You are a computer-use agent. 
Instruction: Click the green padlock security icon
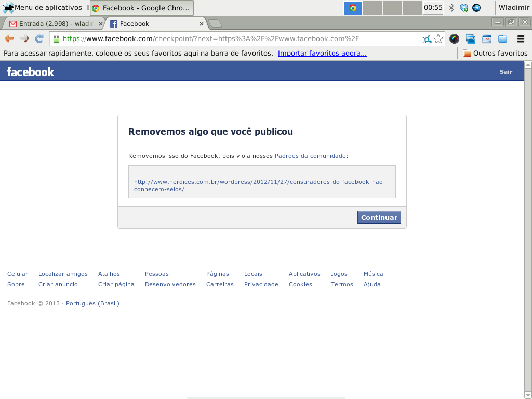(x=56, y=38)
